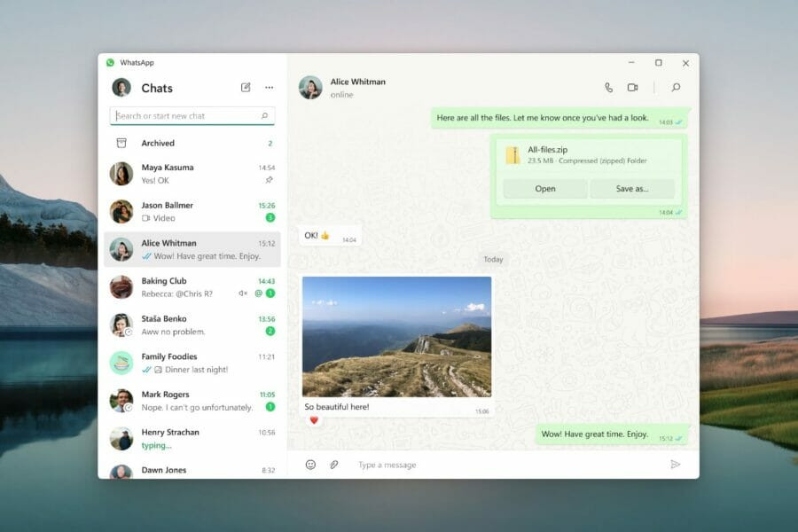This screenshot has width=798, height=532.
Task: Click the WhatsApp logo in title bar
Action: [x=111, y=63]
